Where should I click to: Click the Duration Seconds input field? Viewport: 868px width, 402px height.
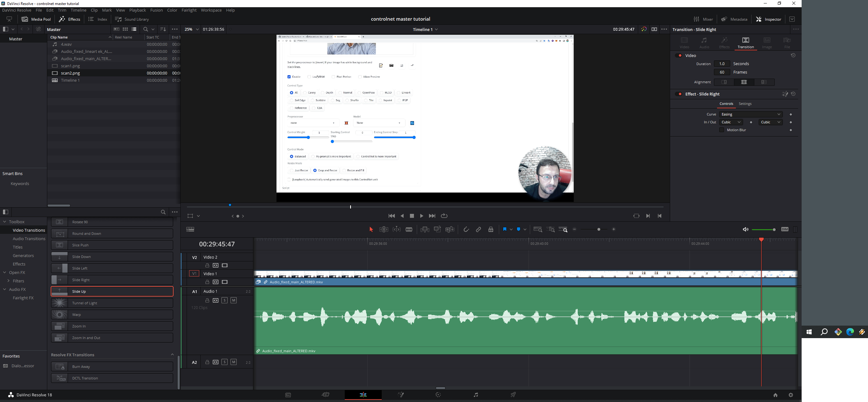722,64
